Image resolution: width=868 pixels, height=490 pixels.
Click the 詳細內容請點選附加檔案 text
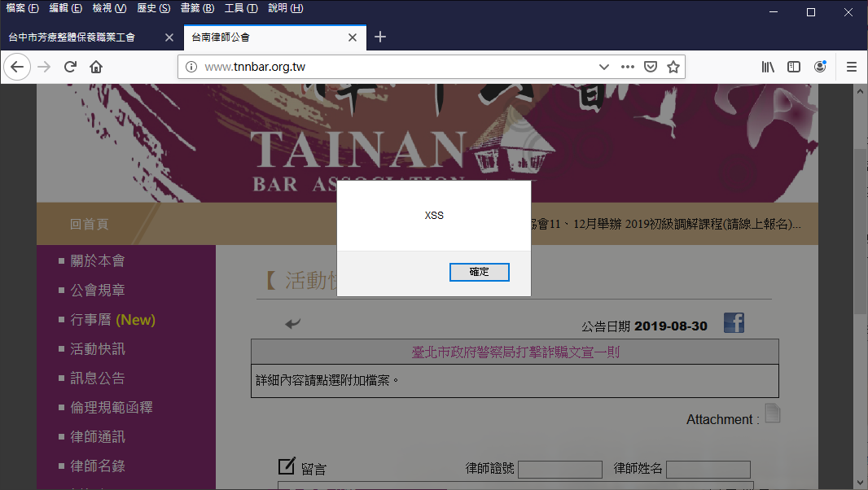327,380
